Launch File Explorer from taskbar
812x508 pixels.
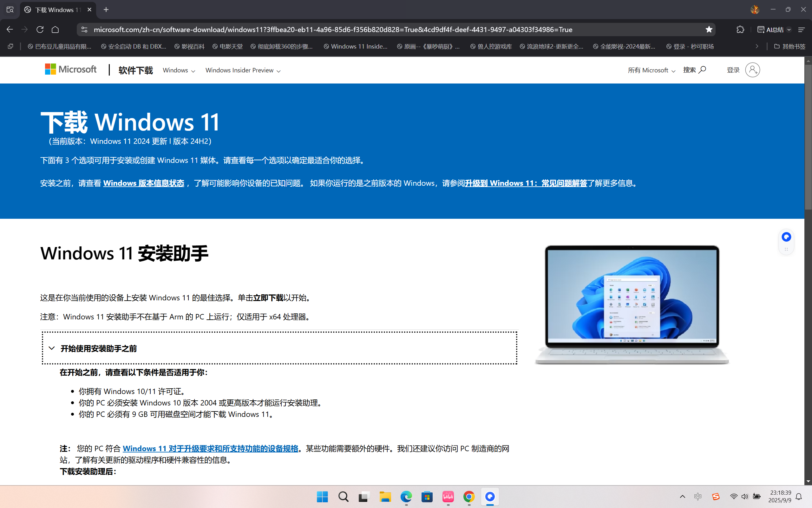point(385,497)
